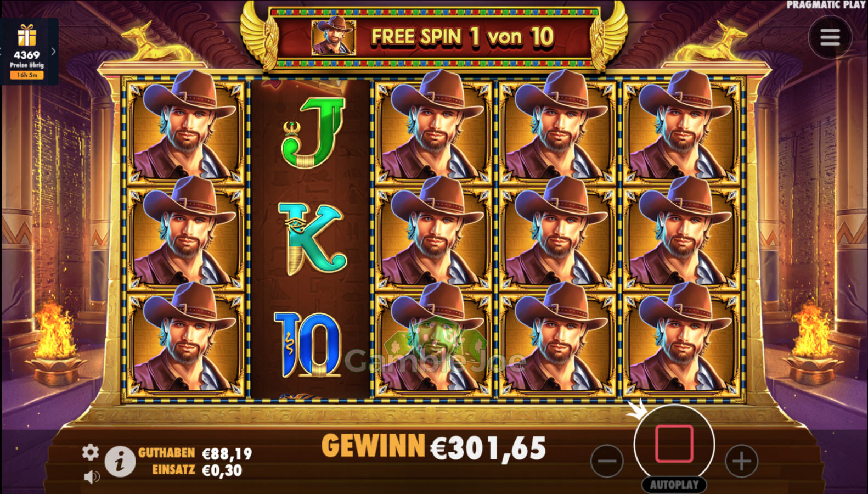Image resolution: width=868 pixels, height=494 pixels.
Task: Stop the spin with red square button
Action: [674, 444]
